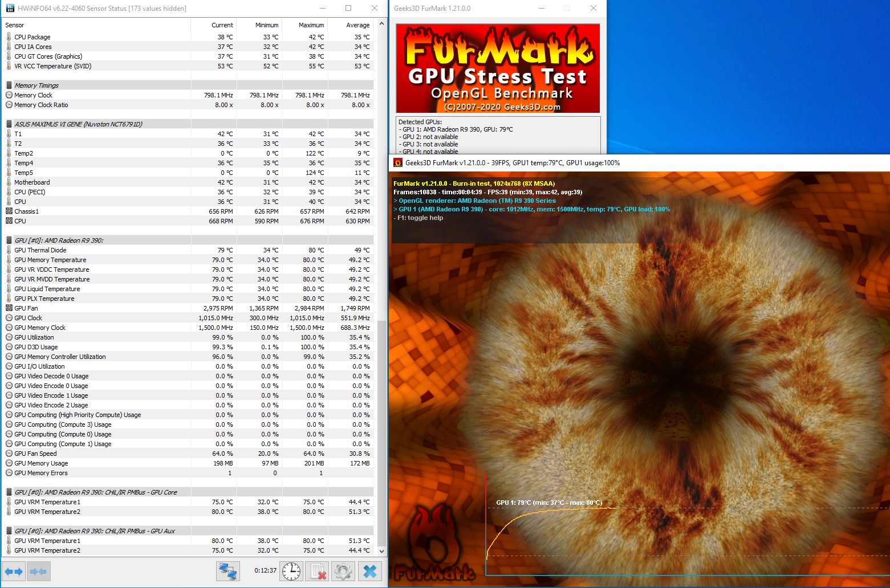
Task: Click the expand columns blue arrows button
Action: (x=14, y=571)
